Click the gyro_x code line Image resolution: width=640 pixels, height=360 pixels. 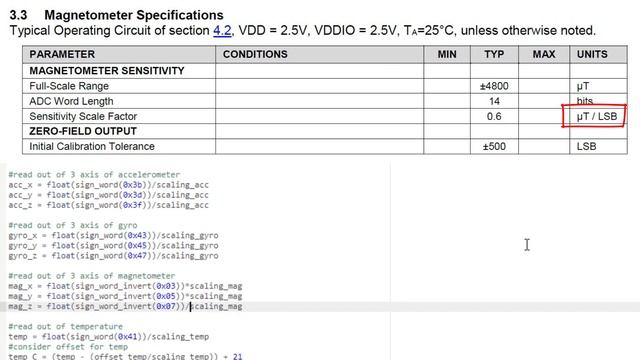(x=113, y=236)
